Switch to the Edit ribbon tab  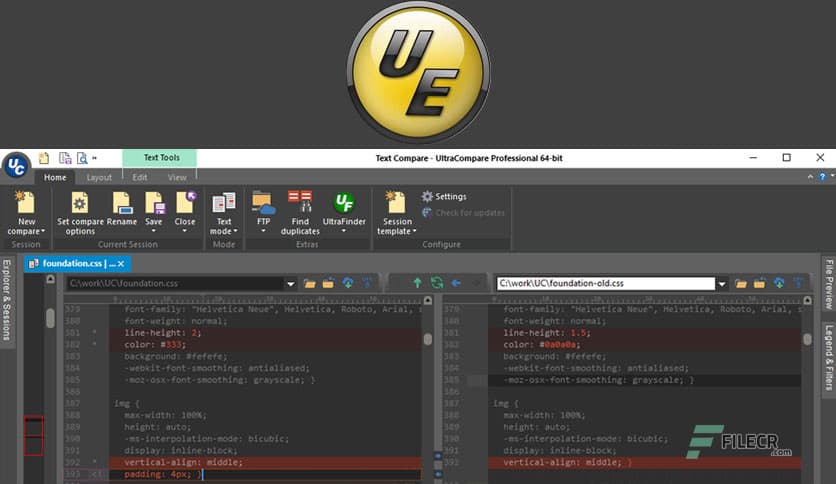pyautogui.click(x=140, y=178)
